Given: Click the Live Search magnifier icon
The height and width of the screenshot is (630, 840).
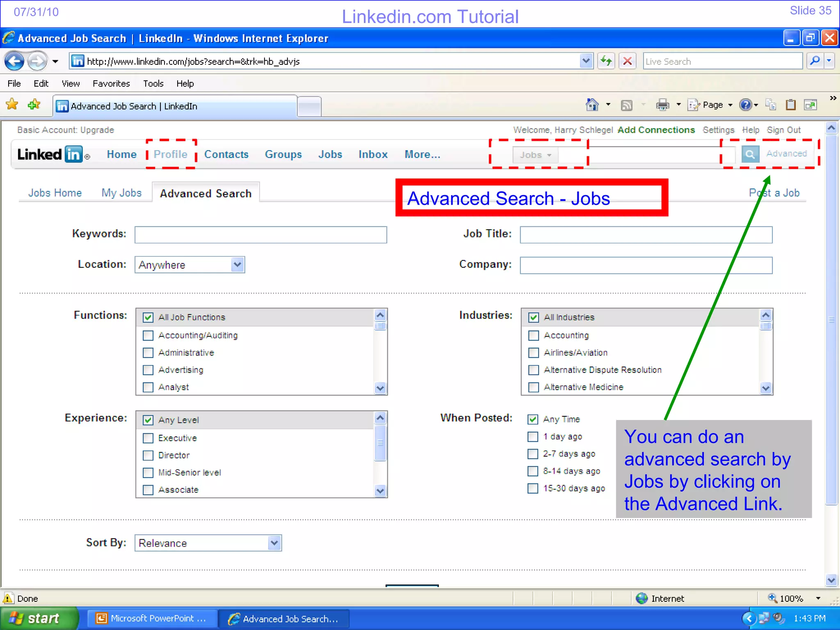Looking at the screenshot, I should click(x=815, y=62).
